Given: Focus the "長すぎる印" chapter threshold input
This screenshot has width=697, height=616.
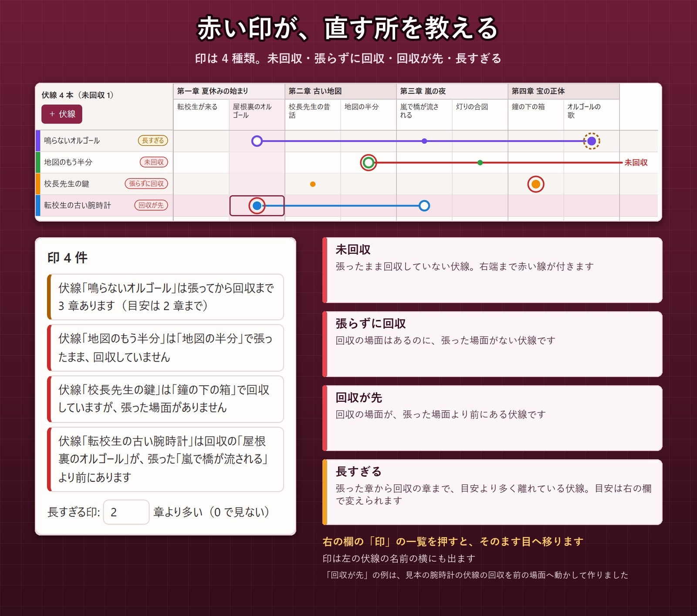Looking at the screenshot, I should click(x=126, y=512).
